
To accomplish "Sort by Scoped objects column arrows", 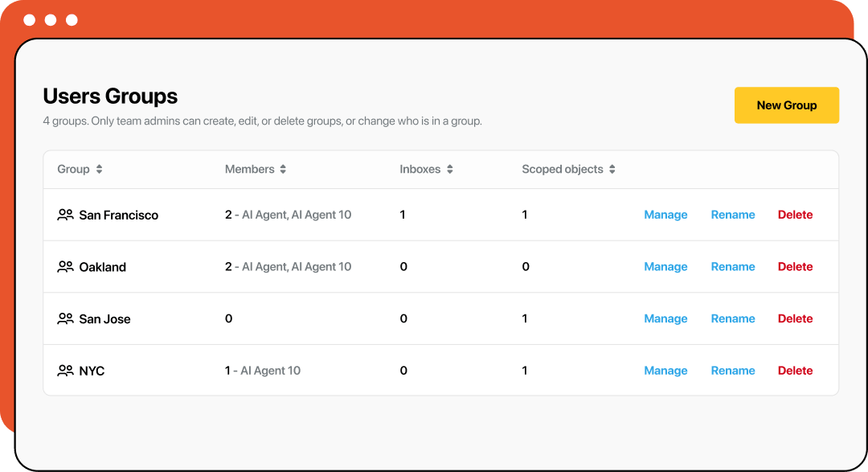I will [x=612, y=169].
